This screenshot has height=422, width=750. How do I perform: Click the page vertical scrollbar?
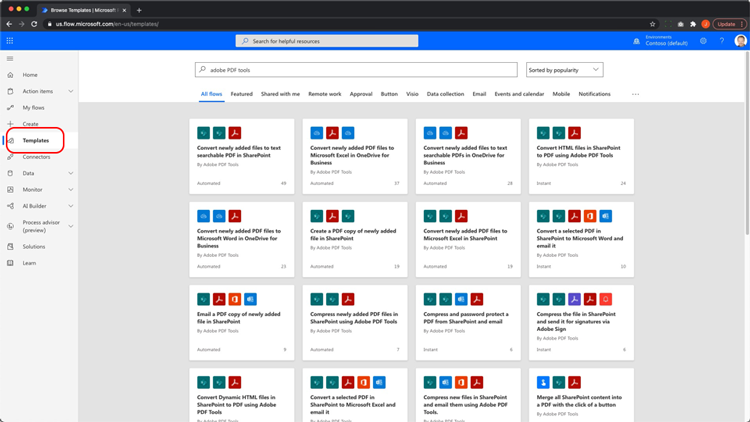tap(747, 144)
